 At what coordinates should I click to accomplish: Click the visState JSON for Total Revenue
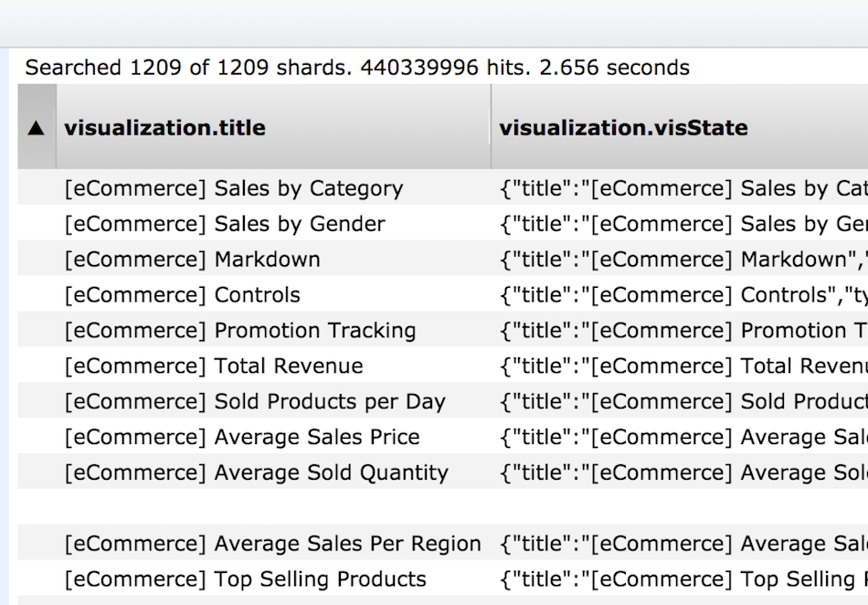pos(683,366)
